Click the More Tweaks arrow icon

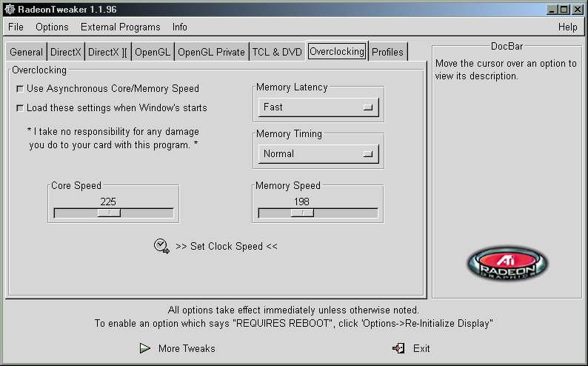(145, 348)
